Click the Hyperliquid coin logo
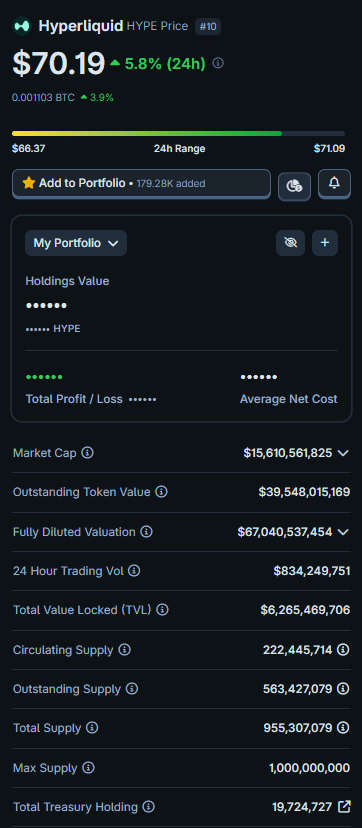The height and width of the screenshot is (828, 362). click(22, 26)
